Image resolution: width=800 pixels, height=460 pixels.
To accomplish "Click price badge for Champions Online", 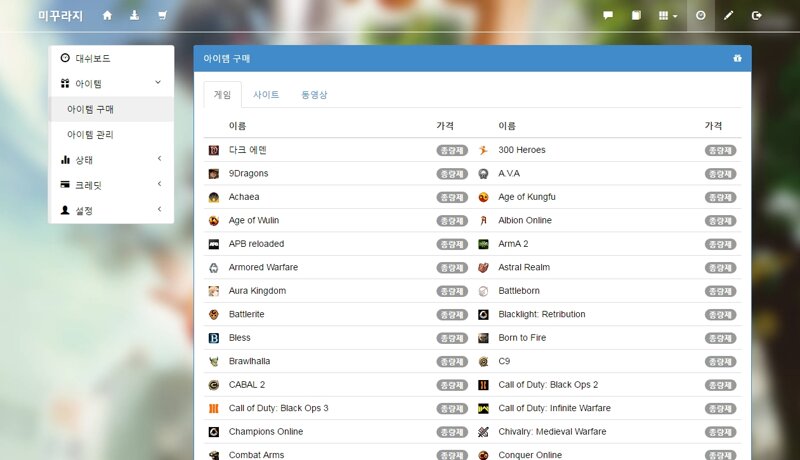I will coord(452,432).
